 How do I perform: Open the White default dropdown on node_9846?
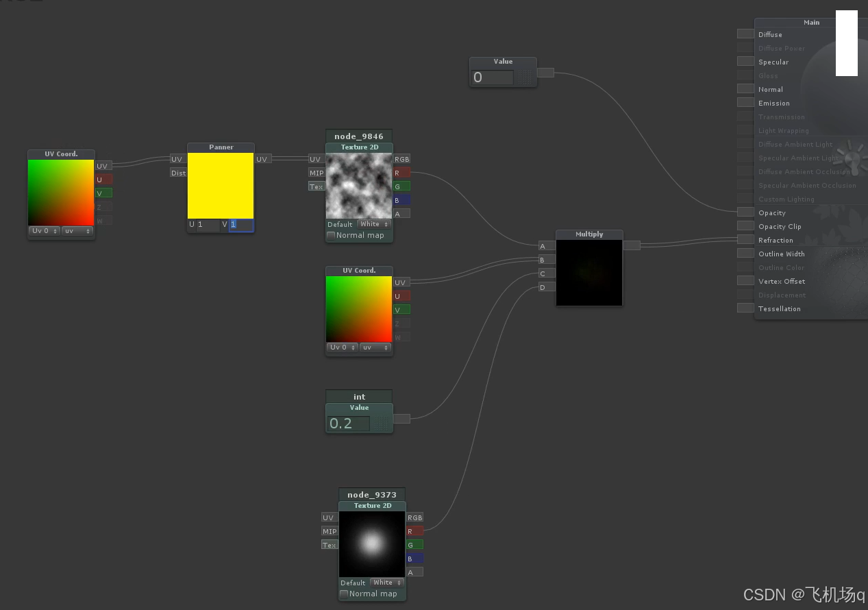tap(373, 223)
